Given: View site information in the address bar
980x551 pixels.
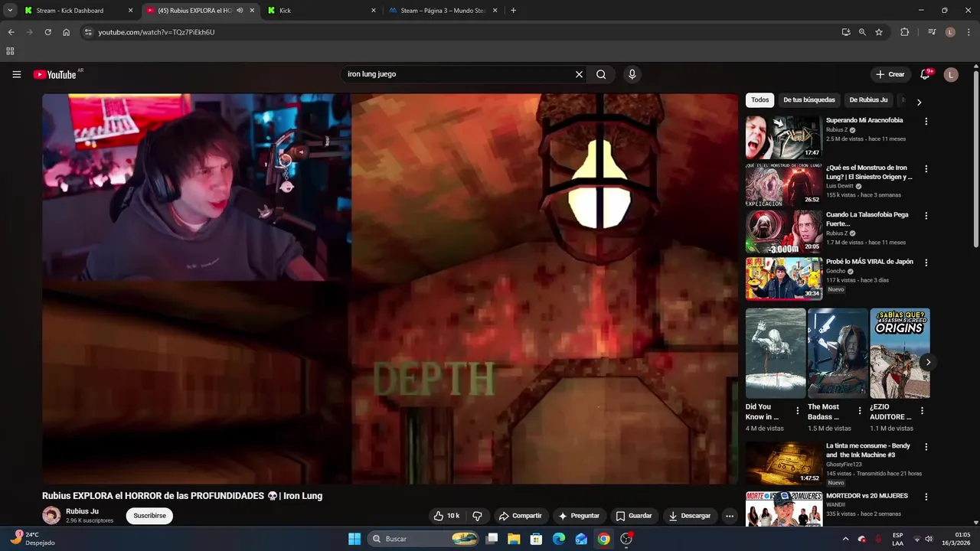Looking at the screenshot, I should [88, 32].
